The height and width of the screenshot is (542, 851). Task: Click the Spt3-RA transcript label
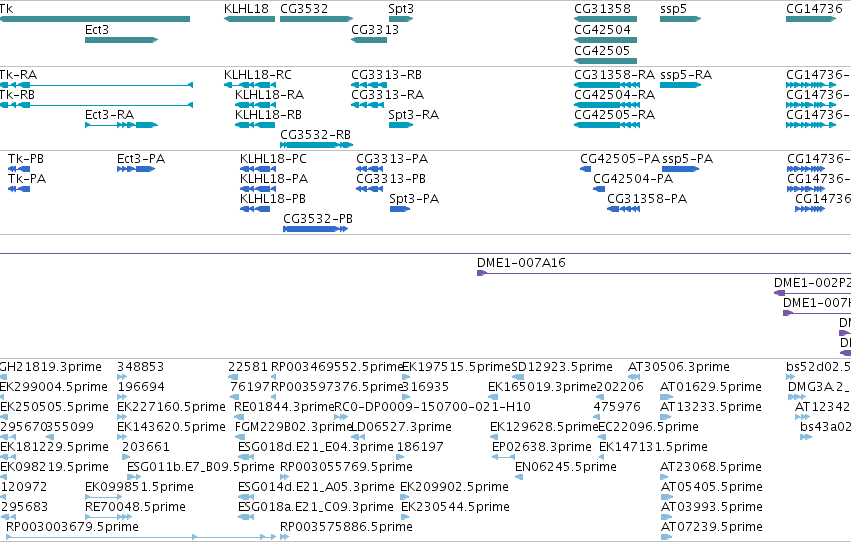click(414, 115)
